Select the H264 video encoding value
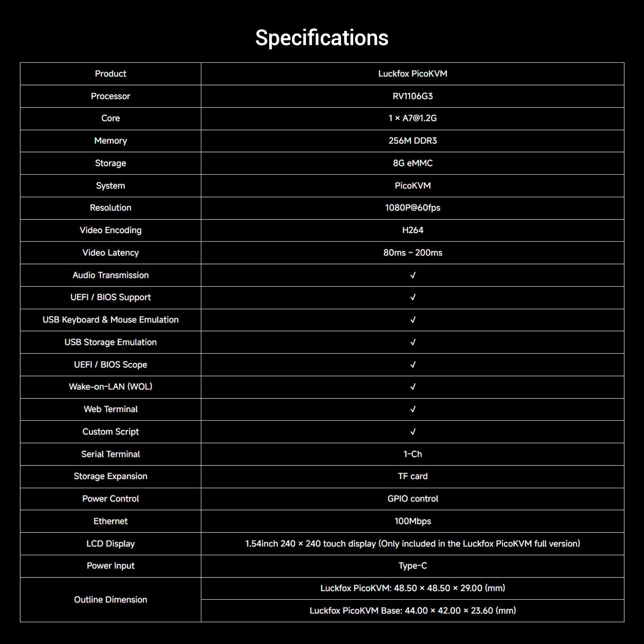Screen dimensions: 644x644 (413, 230)
